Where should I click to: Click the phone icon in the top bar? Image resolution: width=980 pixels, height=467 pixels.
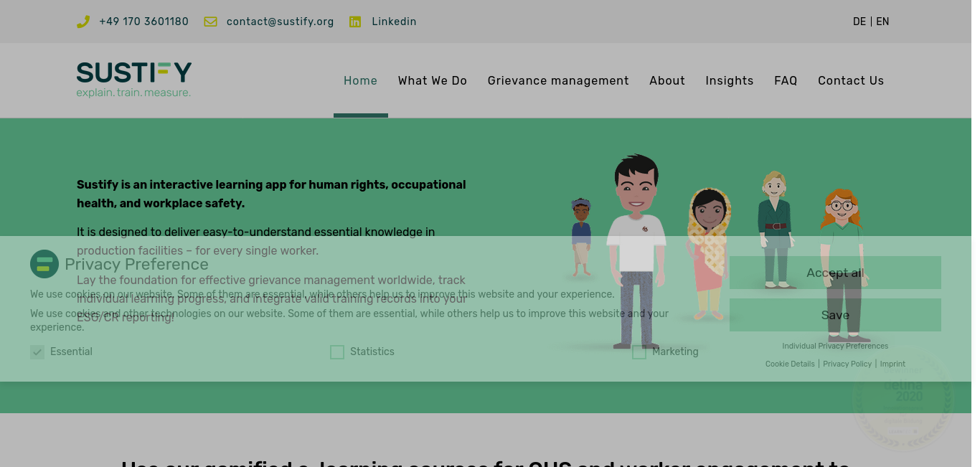(83, 22)
